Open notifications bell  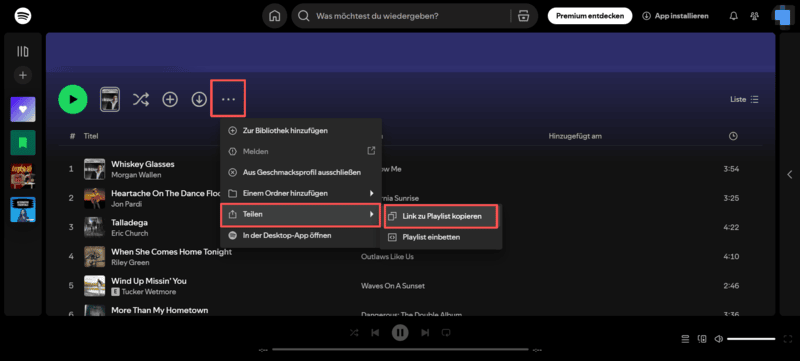[x=734, y=16]
